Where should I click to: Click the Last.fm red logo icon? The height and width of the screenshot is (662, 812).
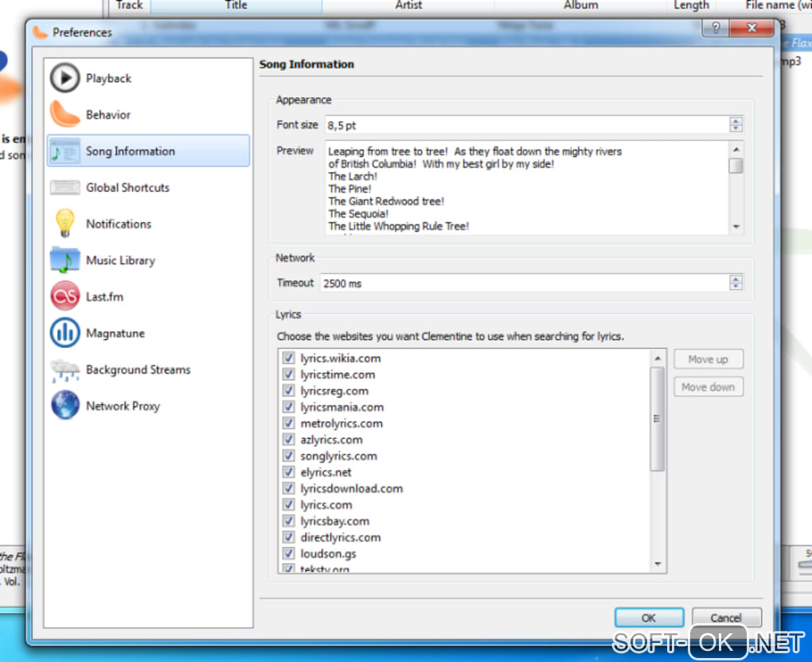click(x=64, y=296)
